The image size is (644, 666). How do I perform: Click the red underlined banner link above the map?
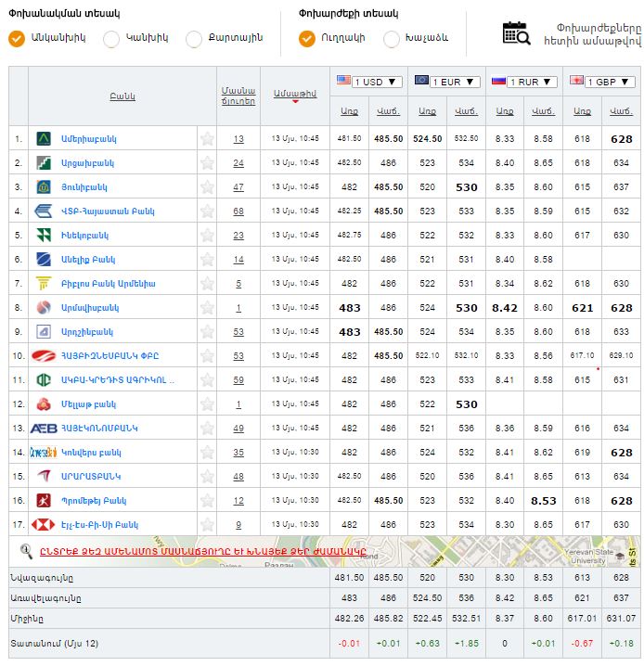point(202,550)
